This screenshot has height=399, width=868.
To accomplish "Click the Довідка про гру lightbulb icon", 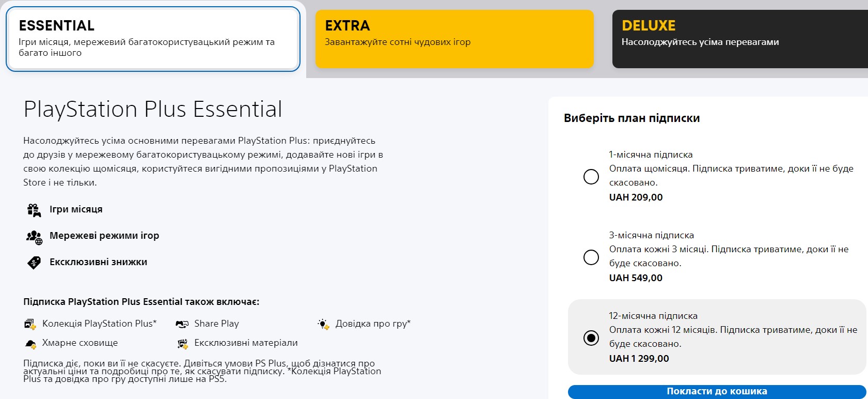I will [323, 324].
